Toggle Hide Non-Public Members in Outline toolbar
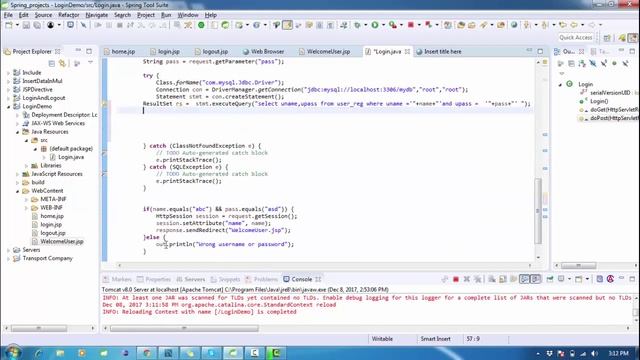This screenshot has height=360, width=640. pos(614,63)
